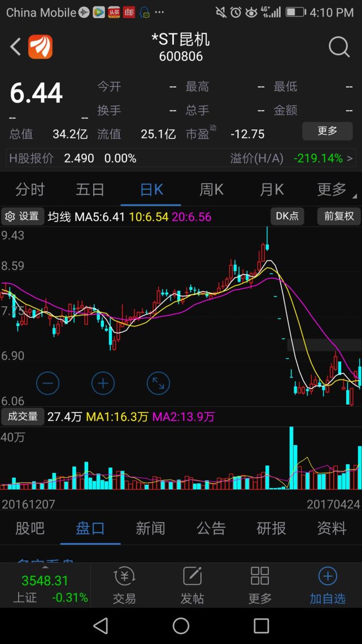Open 资料 company info tab
Viewport: 362px width, 644px height.
332,529
